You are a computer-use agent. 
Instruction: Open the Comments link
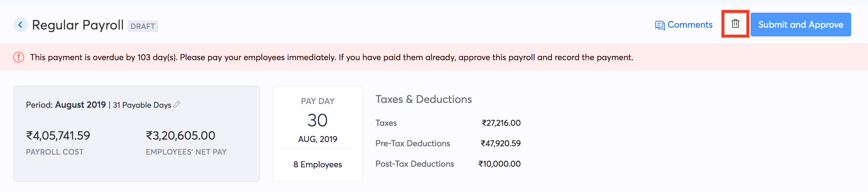click(x=689, y=24)
